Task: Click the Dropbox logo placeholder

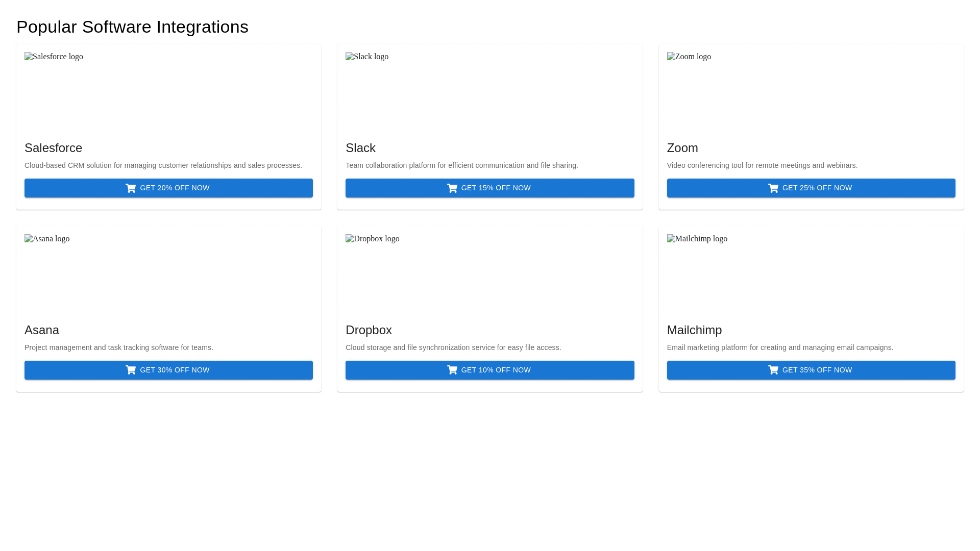Action: [x=372, y=238]
